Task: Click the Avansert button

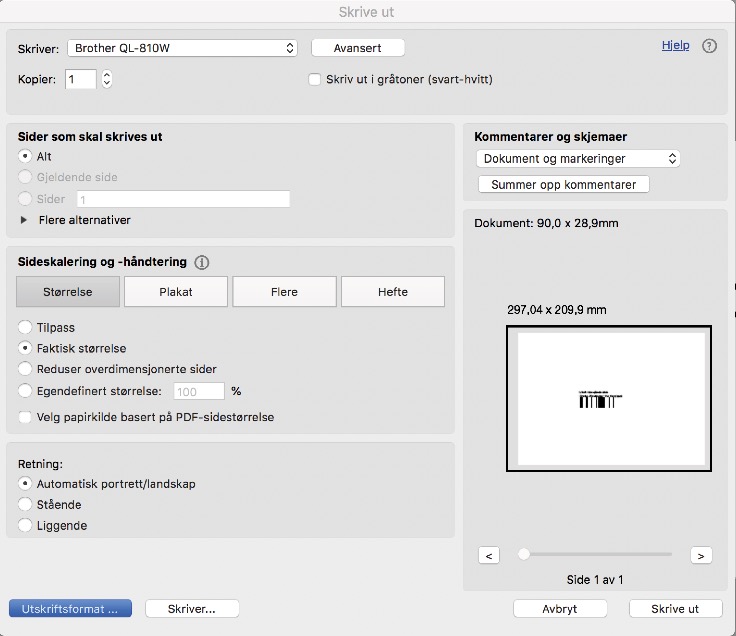Action: [358, 48]
